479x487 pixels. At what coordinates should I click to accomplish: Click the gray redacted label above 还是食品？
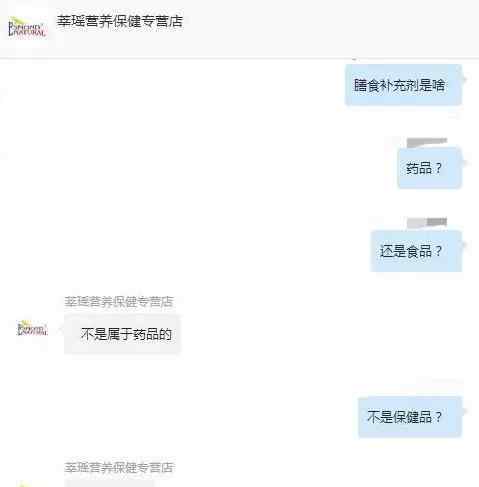point(427,222)
